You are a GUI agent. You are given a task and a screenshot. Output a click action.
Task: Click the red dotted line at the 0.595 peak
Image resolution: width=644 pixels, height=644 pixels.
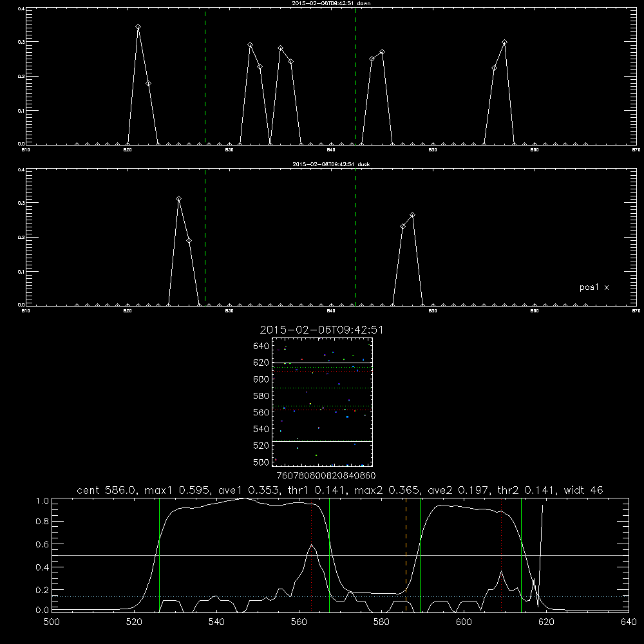coord(311,554)
